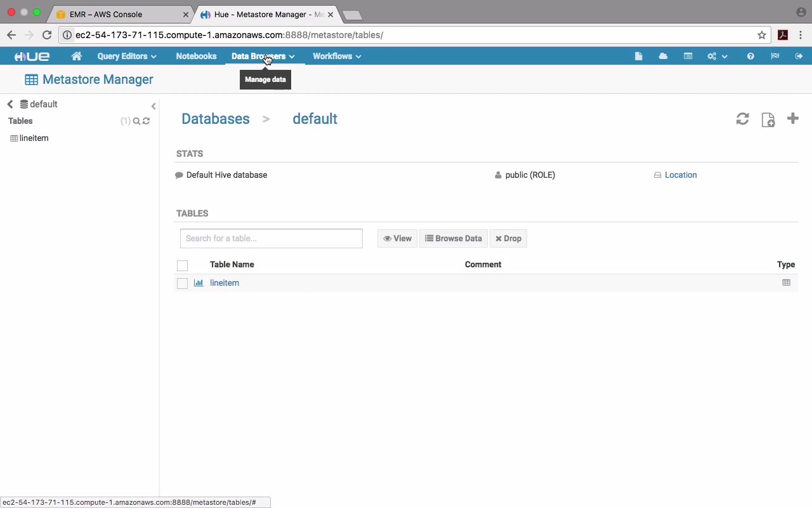The height and width of the screenshot is (508, 812).
Task: Click the Hue logo
Action: tap(32, 57)
